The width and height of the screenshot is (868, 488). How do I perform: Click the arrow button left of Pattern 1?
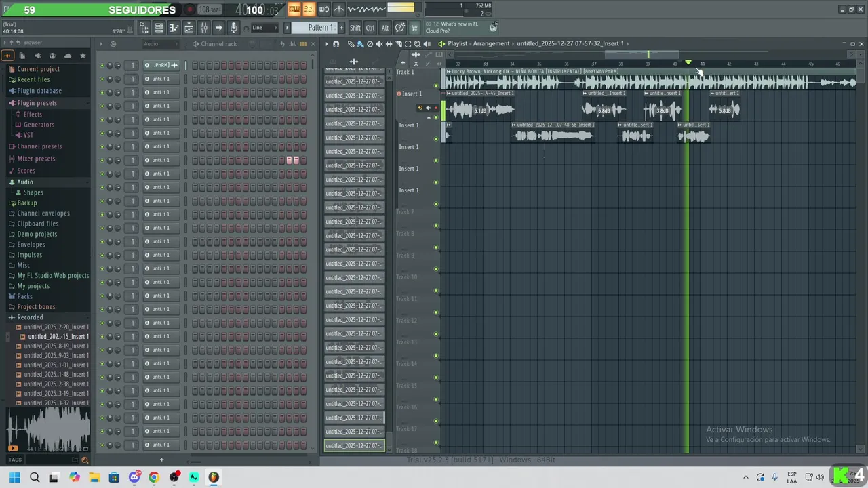coord(287,28)
